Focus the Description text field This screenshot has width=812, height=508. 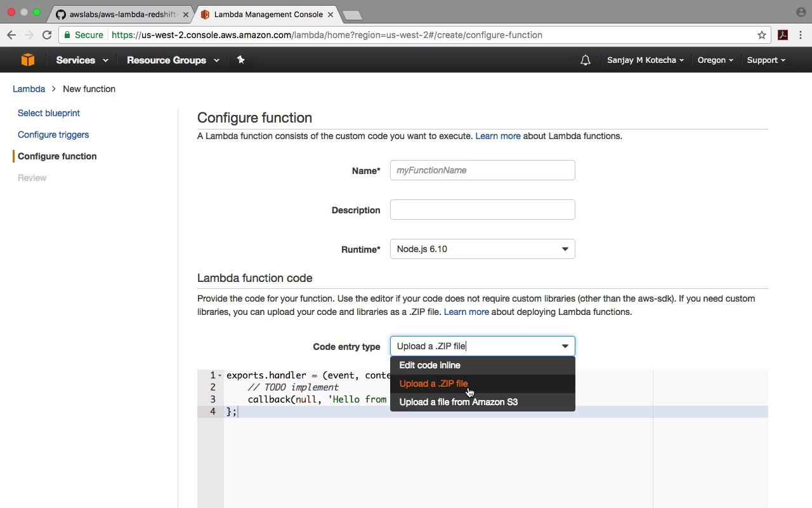point(482,210)
